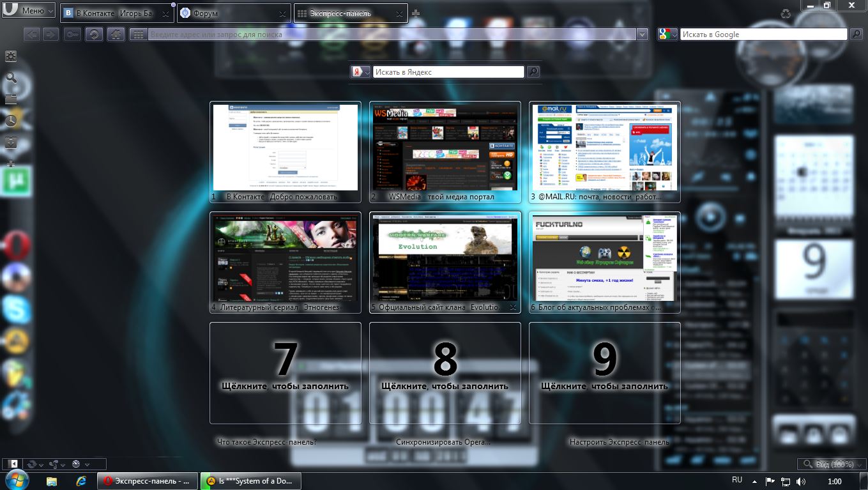Toggle the side panel visibility button

(x=13, y=464)
